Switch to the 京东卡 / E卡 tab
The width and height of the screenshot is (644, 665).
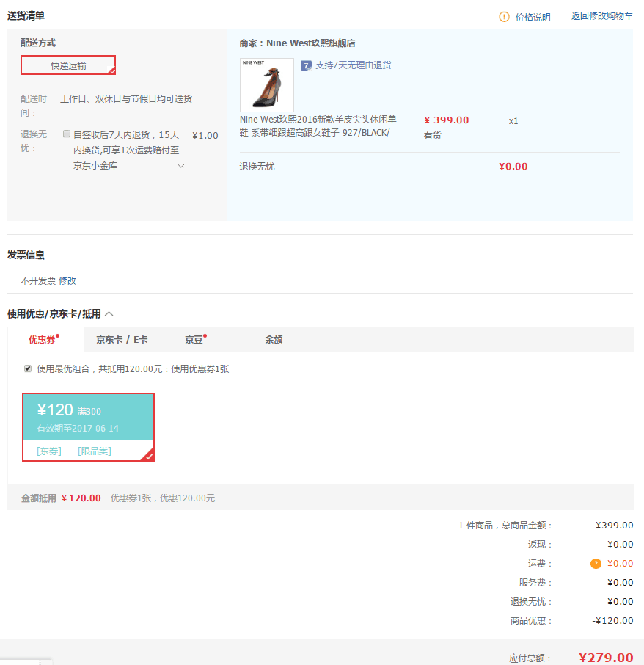pos(122,340)
